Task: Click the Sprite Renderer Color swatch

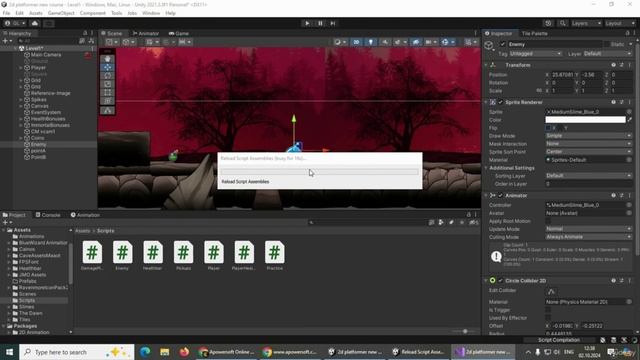Action: tap(585, 120)
